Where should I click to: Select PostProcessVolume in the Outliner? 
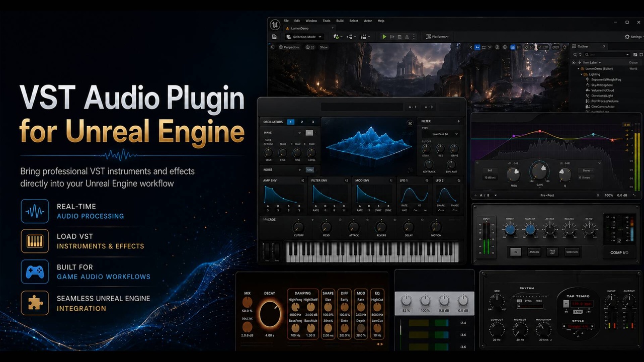[x=605, y=101]
